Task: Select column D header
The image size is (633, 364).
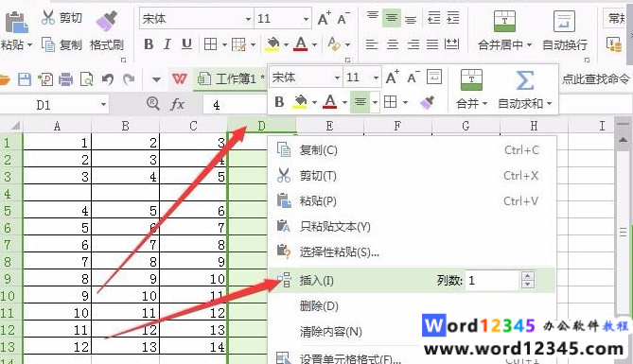Action: coord(261,126)
